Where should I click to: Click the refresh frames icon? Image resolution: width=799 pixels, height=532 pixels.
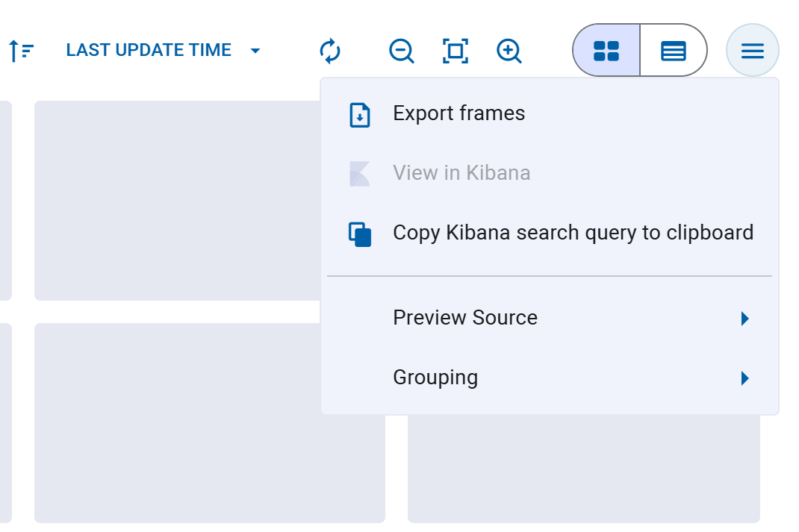pyautogui.click(x=330, y=50)
